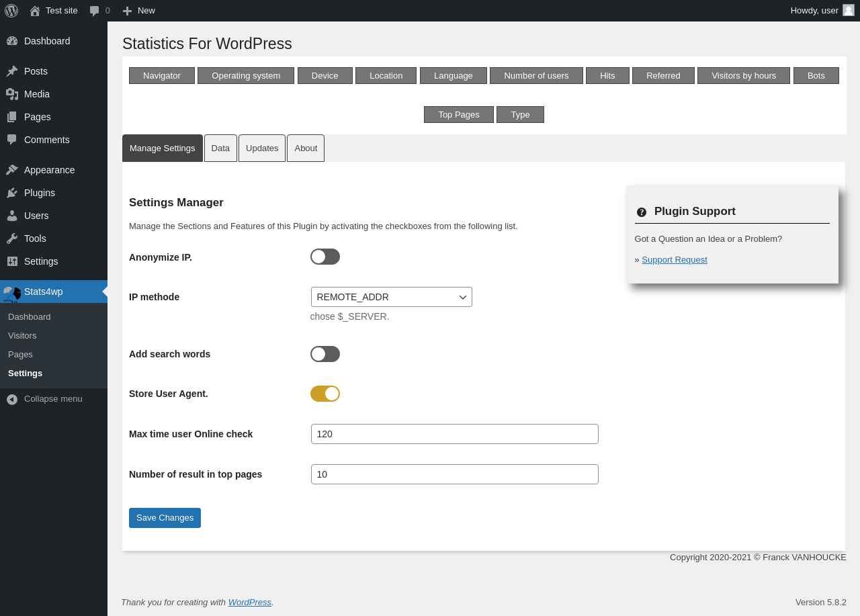Click the comments bubble icon in admin bar
The height and width of the screenshot is (616, 860).
95,11
